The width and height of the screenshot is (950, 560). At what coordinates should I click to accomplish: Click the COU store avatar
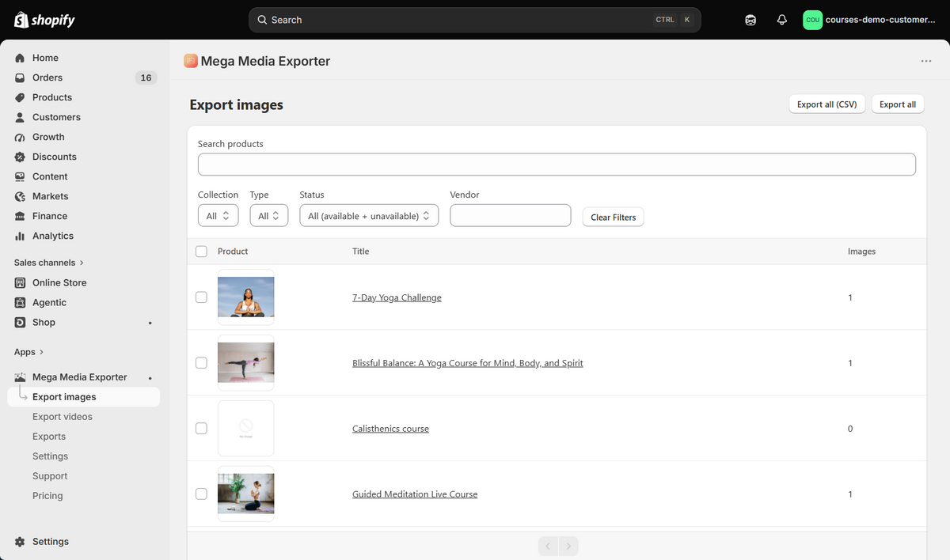click(x=813, y=20)
